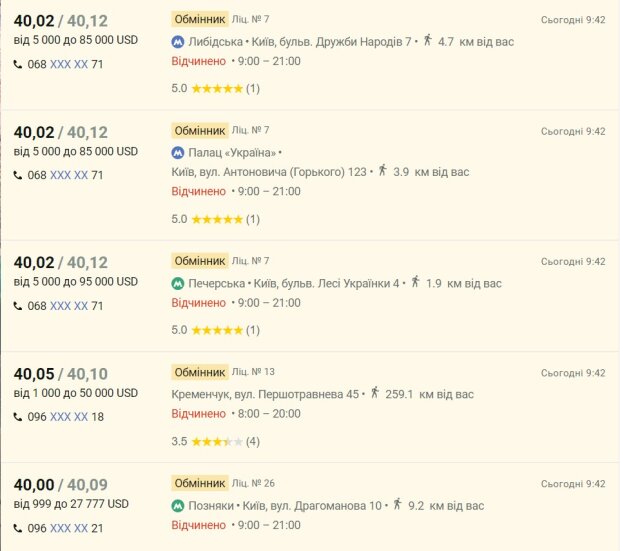Viewport: 620px width, 551px height.
Task: Click walking icon beside 259.1 км
Action: 375,392
